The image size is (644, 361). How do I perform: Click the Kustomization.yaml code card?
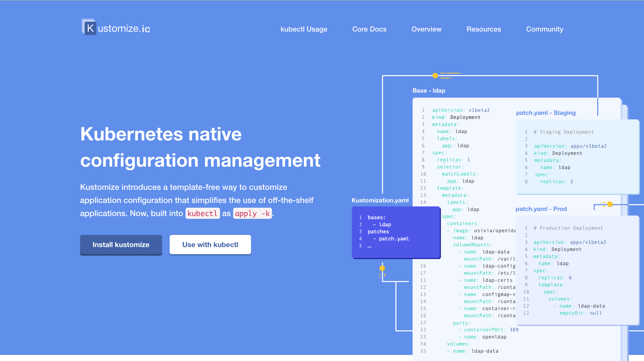pyautogui.click(x=396, y=232)
